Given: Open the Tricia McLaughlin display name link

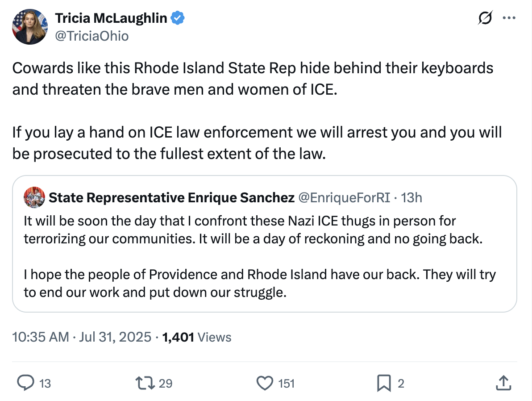Looking at the screenshot, I should 111,18.
